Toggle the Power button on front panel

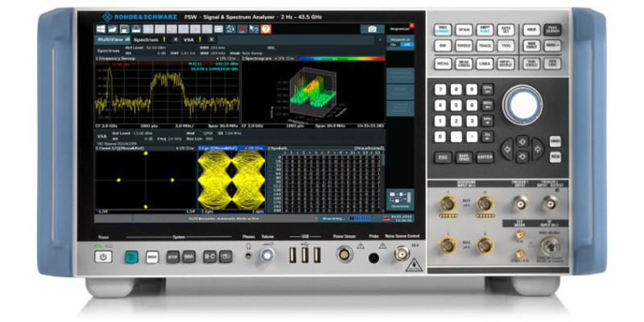tap(102, 257)
